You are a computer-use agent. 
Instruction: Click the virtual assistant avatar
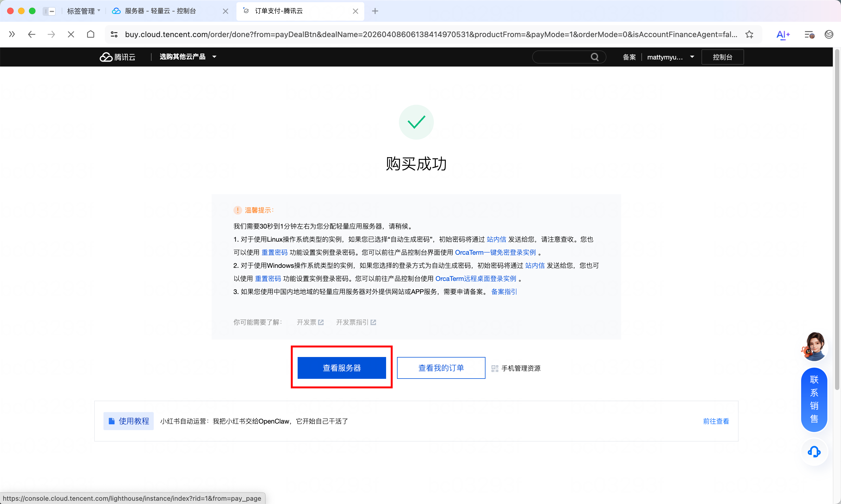pos(814,347)
